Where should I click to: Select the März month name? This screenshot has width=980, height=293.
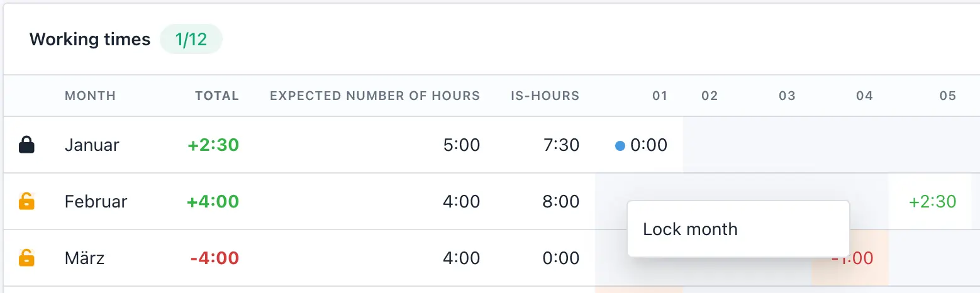pos(85,258)
